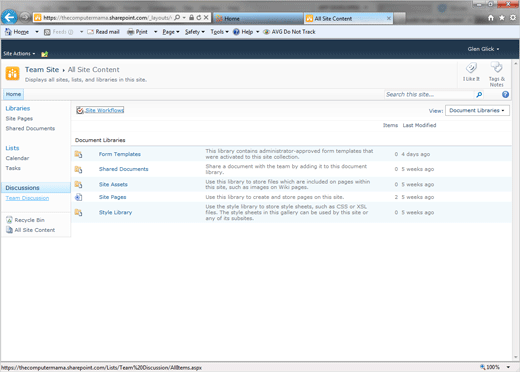The height and width of the screenshot is (372, 520).
Task: Click the Form Templates library icon
Action: click(x=78, y=154)
